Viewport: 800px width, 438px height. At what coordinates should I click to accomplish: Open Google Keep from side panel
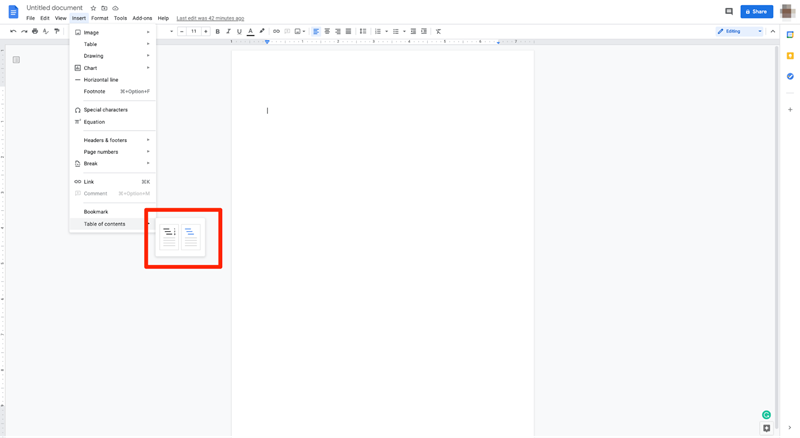coord(790,55)
